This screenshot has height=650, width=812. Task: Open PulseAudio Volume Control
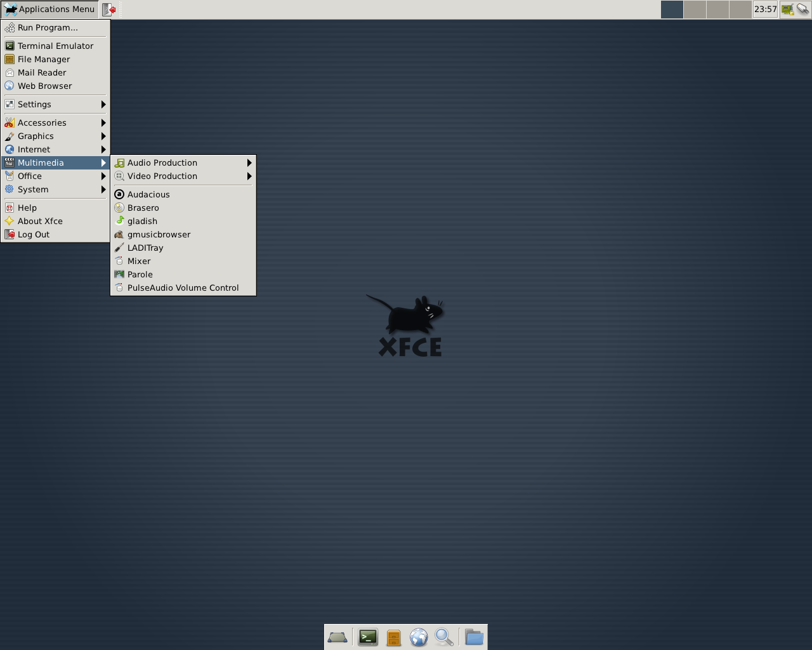tap(183, 288)
